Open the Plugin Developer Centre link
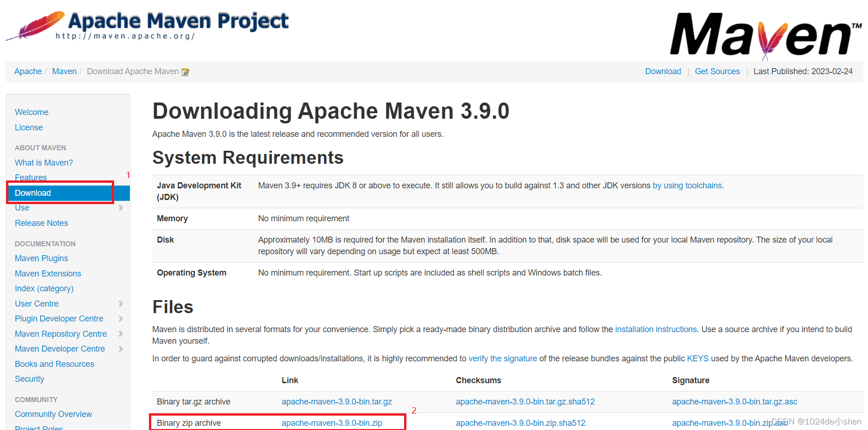This screenshot has height=430, width=868. [x=59, y=319]
